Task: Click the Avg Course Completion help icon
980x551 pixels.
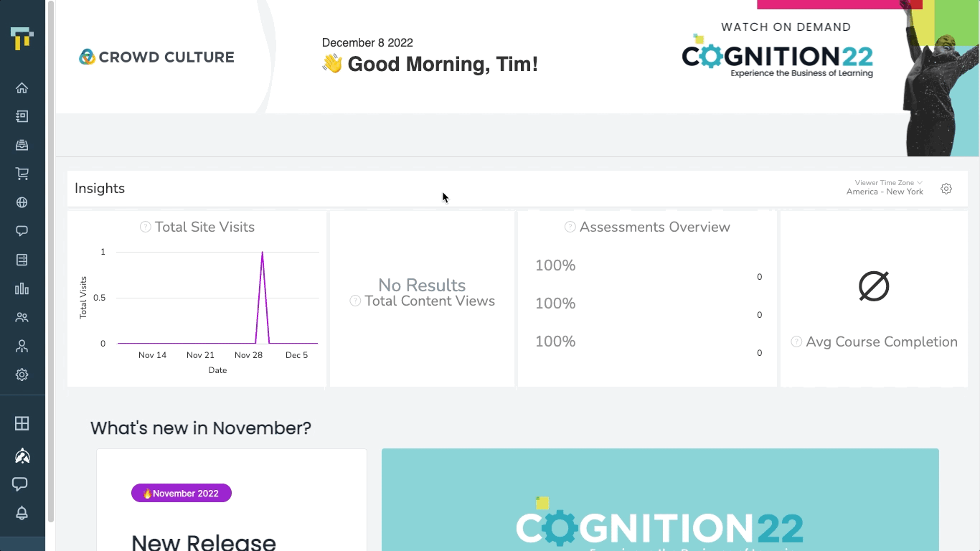Action: (x=796, y=342)
